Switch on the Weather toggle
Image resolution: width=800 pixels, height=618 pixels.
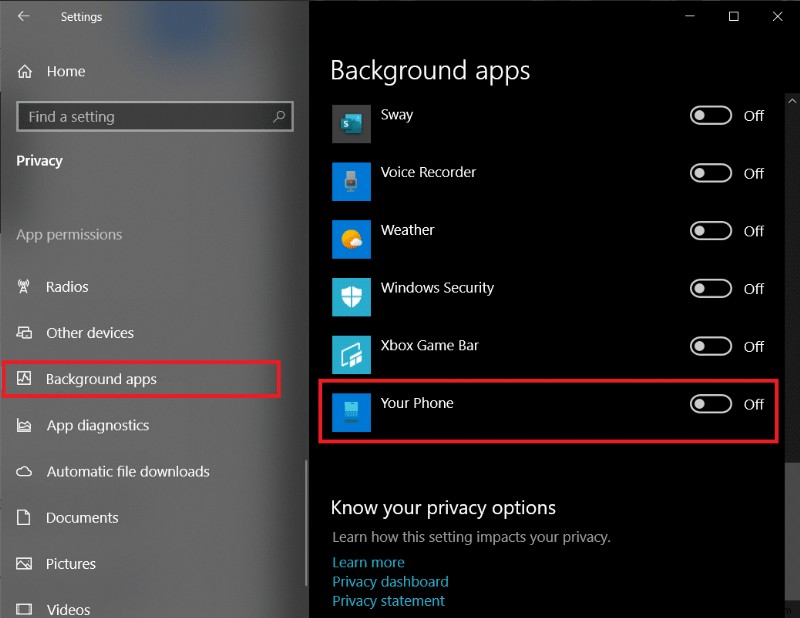click(711, 231)
